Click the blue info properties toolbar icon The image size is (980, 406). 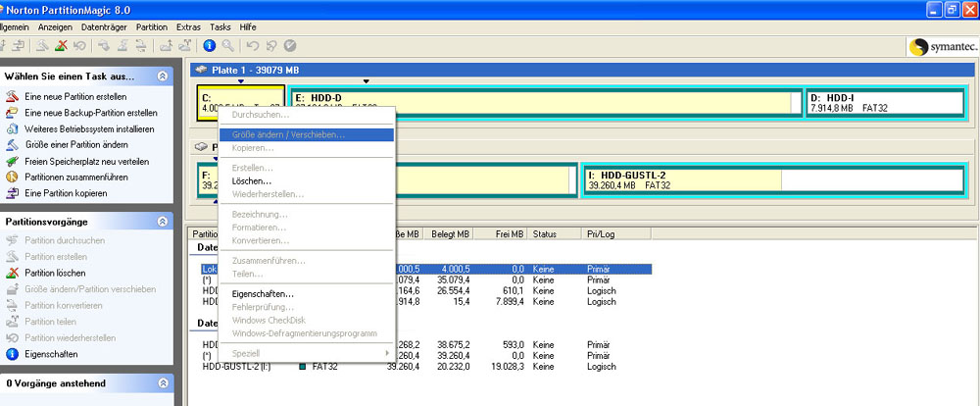[x=210, y=45]
